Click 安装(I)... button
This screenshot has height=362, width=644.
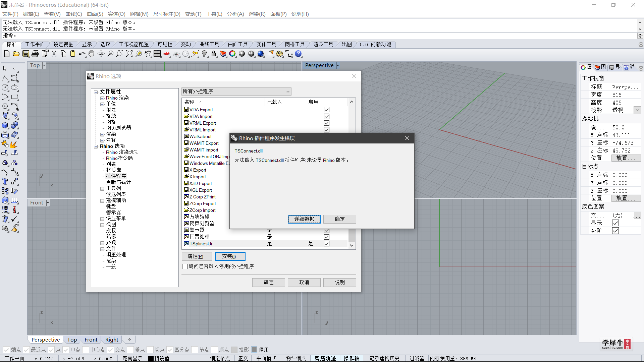pos(230,256)
